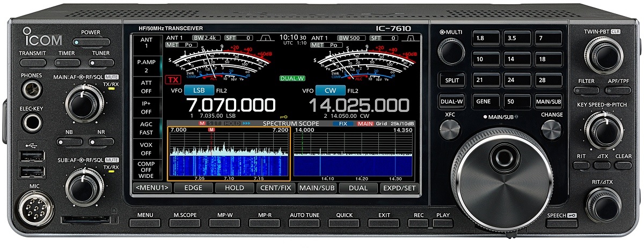Viewport: 644px width, 248px height.
Task: Select the 14 MHz band key
Action: coord(516,59)
